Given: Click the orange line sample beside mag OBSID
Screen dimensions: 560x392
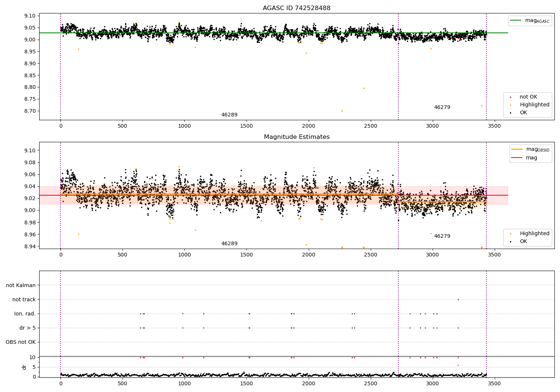Looking at the screenshot, I should tap(517, 149).
